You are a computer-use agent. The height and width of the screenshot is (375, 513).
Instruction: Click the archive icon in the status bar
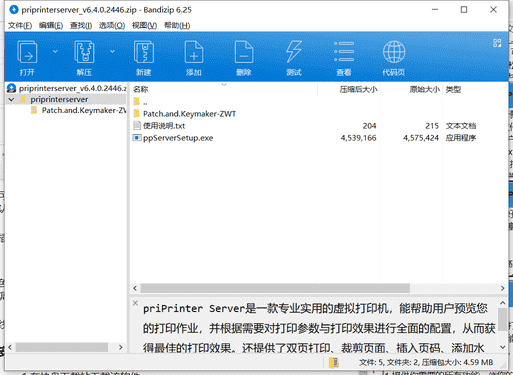[334, 362]
